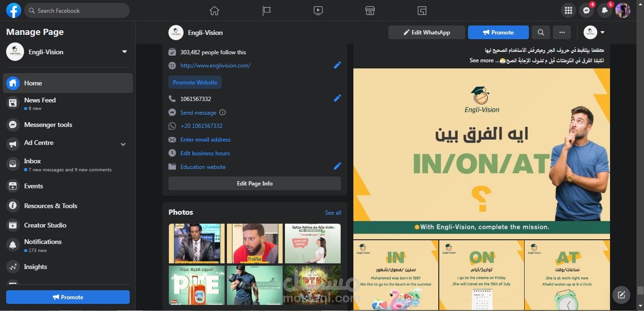Open News Feed in the sidebar

68,104
